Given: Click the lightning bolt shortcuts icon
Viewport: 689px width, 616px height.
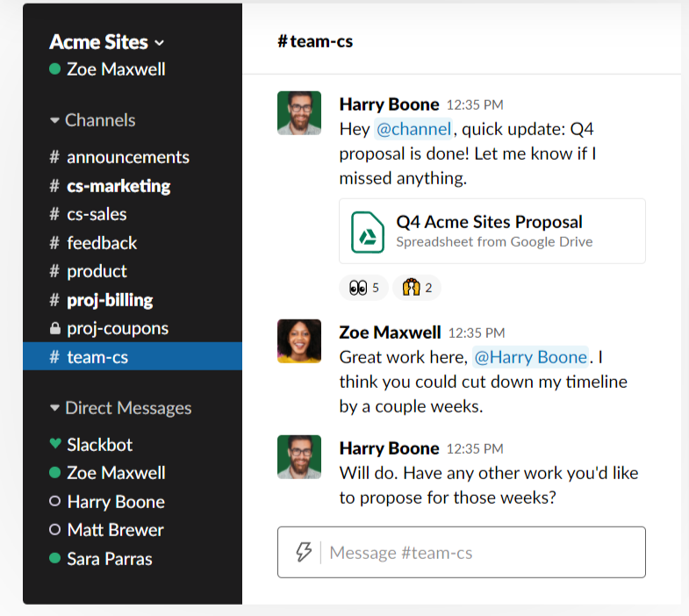Looking at the screenshot, I should point(304,552).
